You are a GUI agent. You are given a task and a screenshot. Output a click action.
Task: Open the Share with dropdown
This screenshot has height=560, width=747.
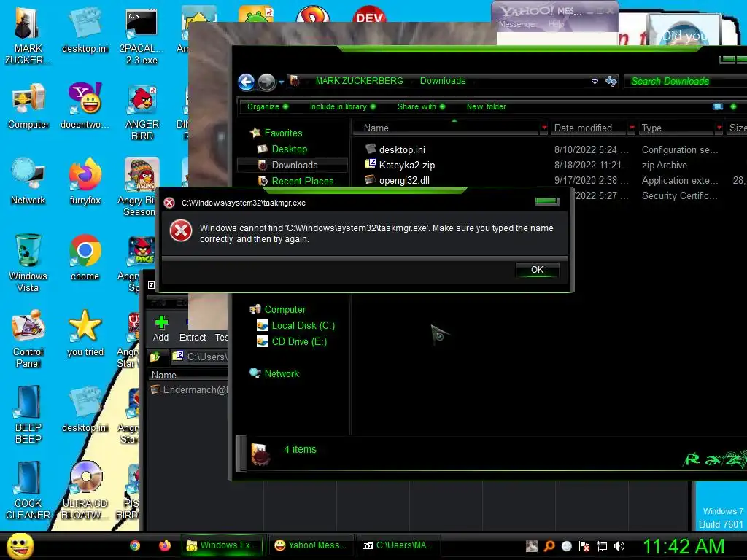click(x=421, y=106)
